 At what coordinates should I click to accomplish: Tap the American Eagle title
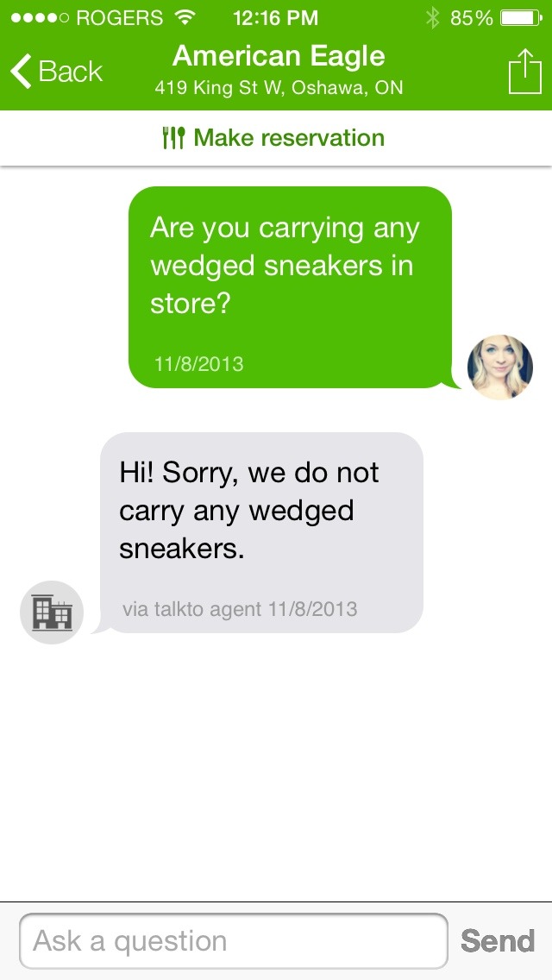click(x=279, y=56)
